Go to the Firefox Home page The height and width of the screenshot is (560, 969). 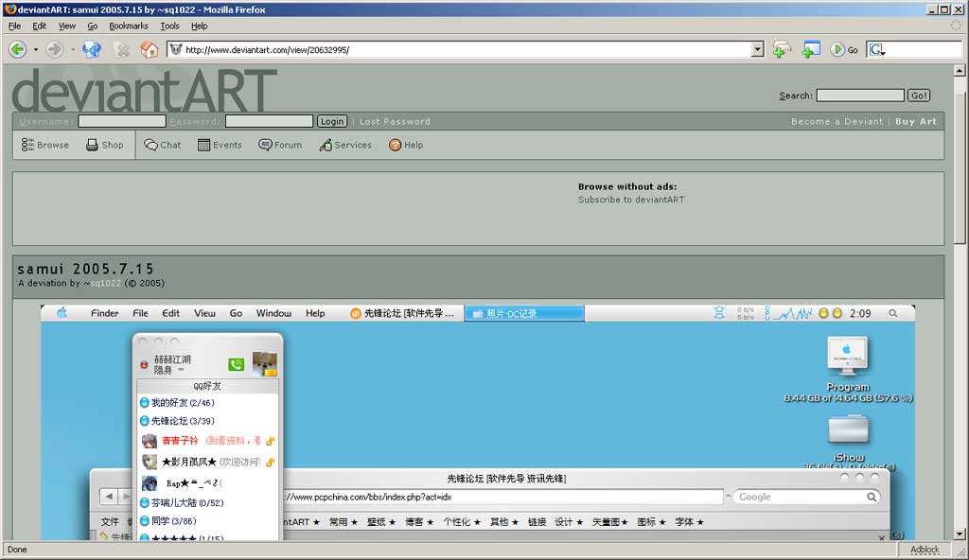tap(150, 49)
